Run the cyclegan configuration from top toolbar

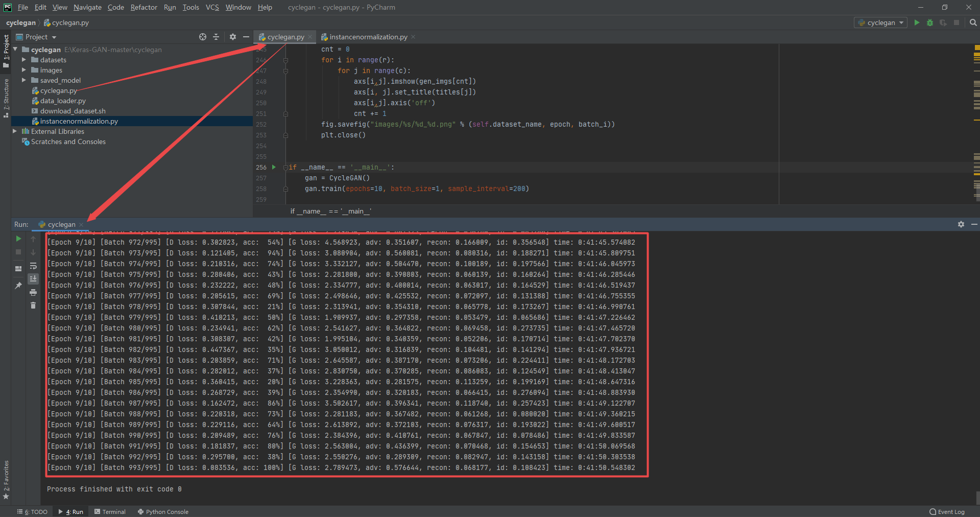917,22
